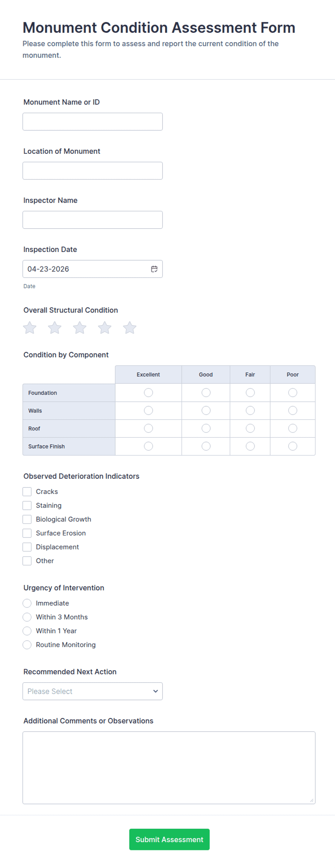Open the calendar picker for Inspection Date
335x868 pixels.
(x=154, y=269)
